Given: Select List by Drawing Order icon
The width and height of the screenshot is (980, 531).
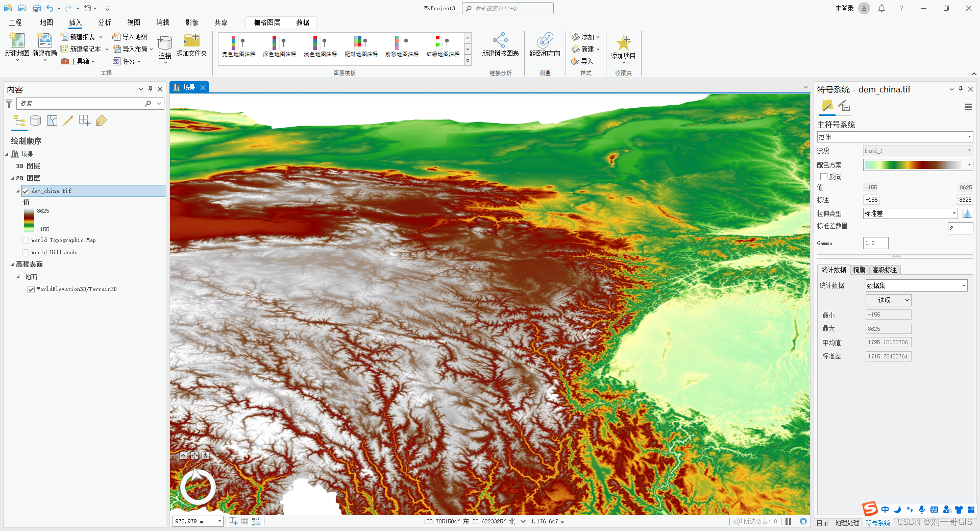Looking at the screenshot, I should click(19, 121).
